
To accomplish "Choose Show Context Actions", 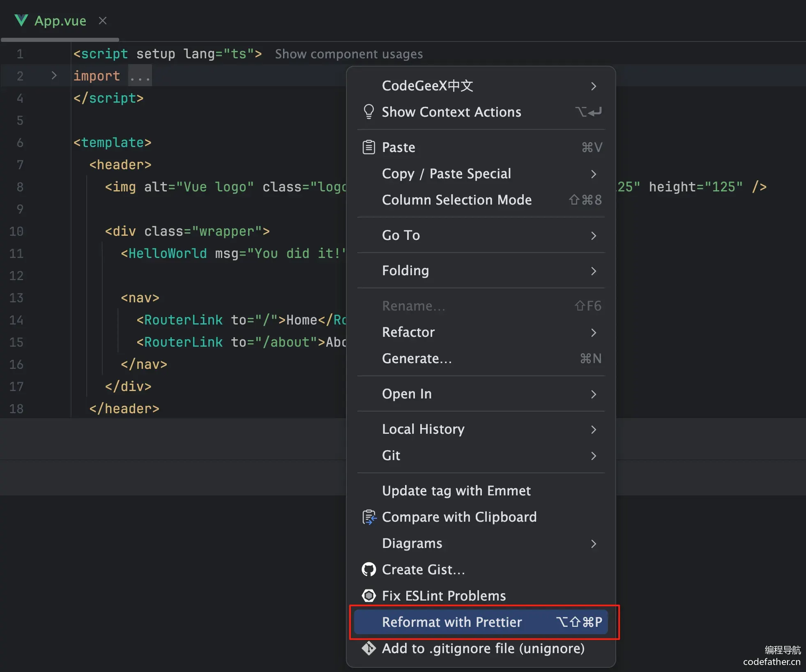I will click(x=481, y=112).
